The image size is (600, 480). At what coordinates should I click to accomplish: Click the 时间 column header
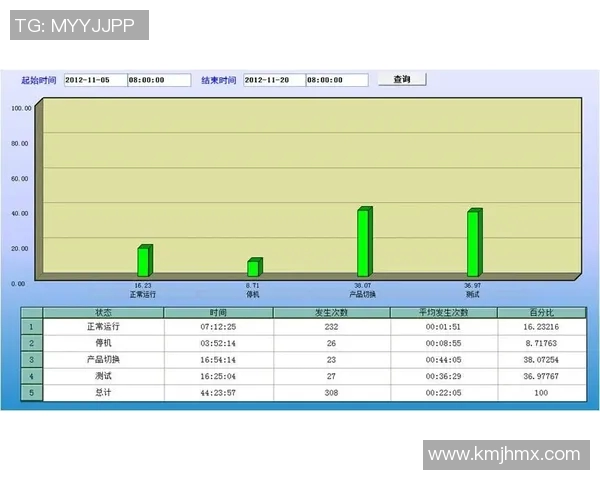tap(218, 313)
